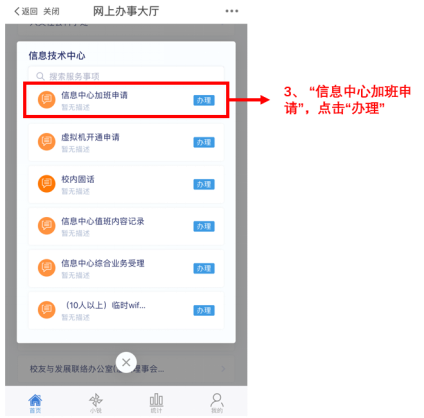Image resolution: width=424 pixels, height=418 pixels.
Task: Open the three-dot more options menu
Action: (x=231, y=11)
